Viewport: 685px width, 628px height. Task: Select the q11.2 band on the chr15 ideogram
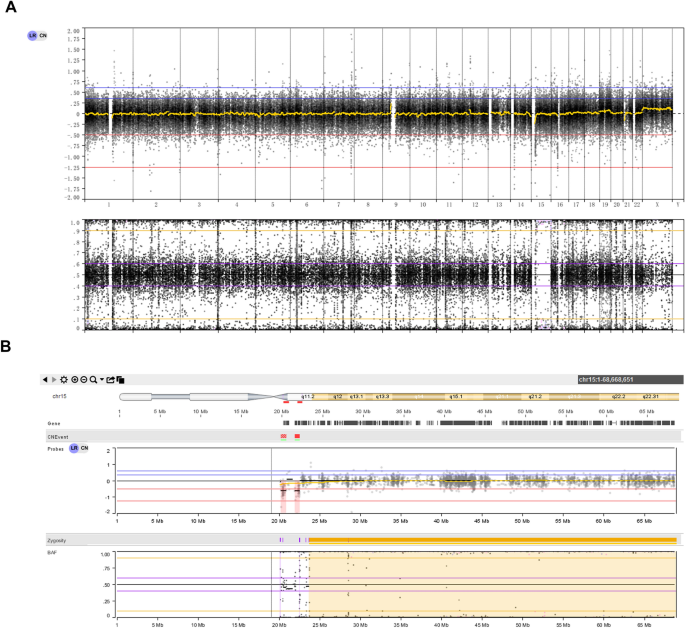click(309, 397)
